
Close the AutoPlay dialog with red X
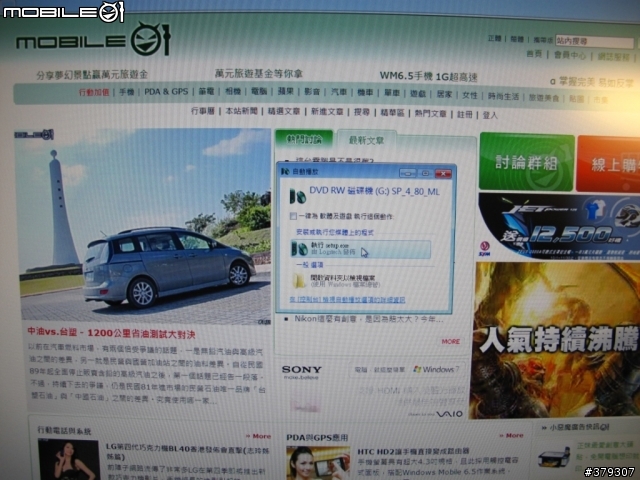click(x=443, y=174)
